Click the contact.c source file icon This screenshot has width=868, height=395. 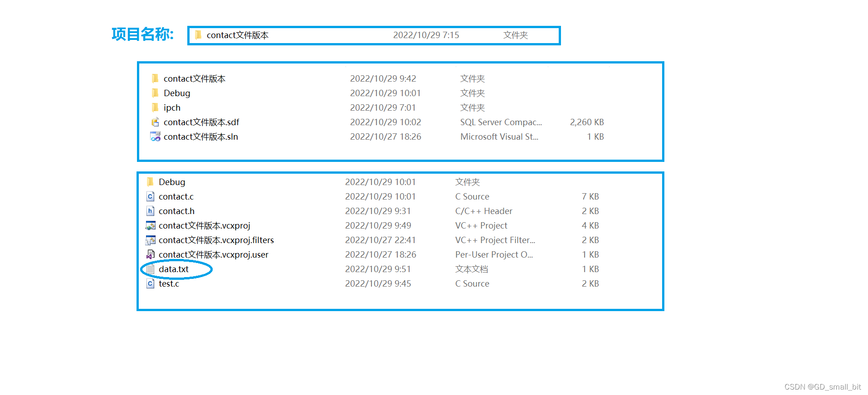tap(150, 196)
